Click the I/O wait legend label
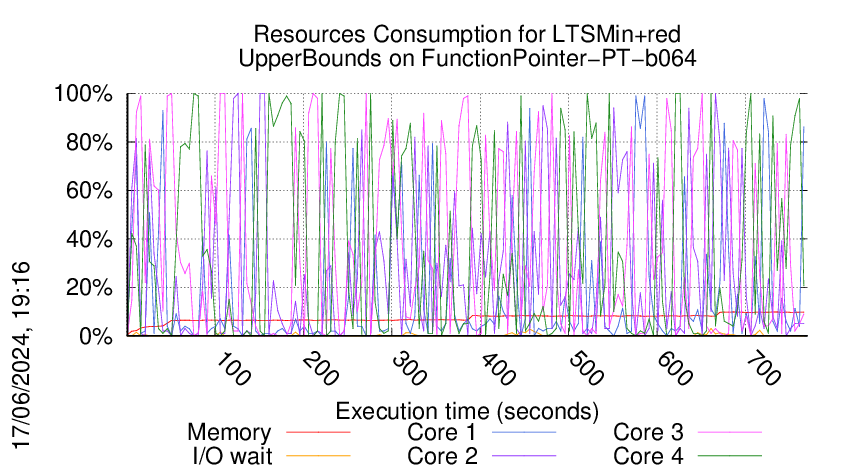The height and width of the screenshot is (475, 850). [x=233, y=457]
